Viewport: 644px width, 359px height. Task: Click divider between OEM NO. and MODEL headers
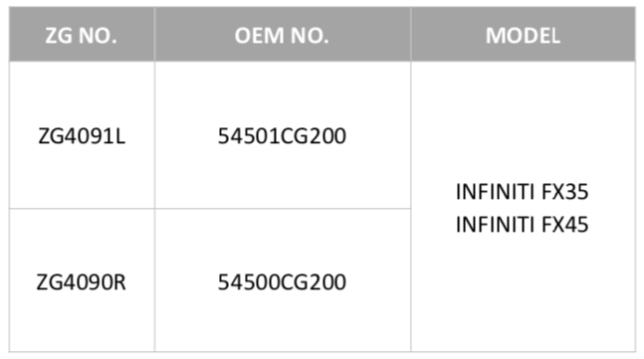tap(411, 35)
